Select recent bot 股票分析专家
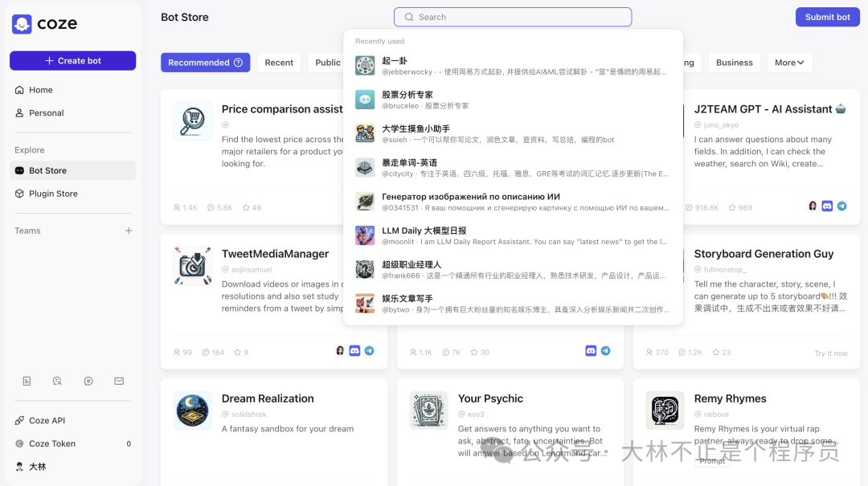 point(513,100)
